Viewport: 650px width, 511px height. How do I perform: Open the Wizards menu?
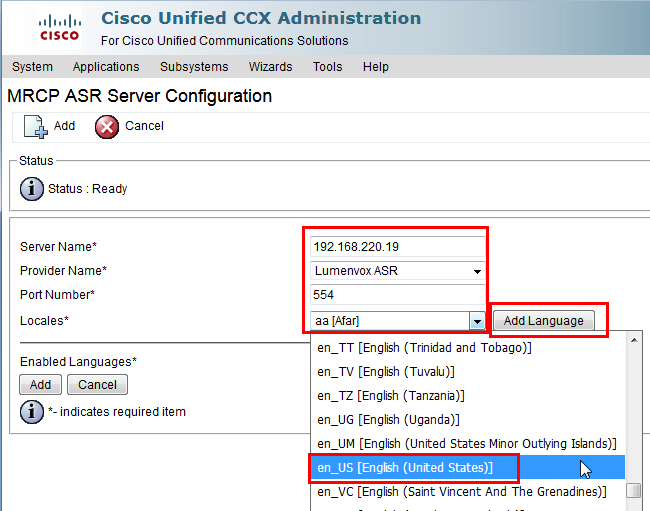[x=270, y=67]
